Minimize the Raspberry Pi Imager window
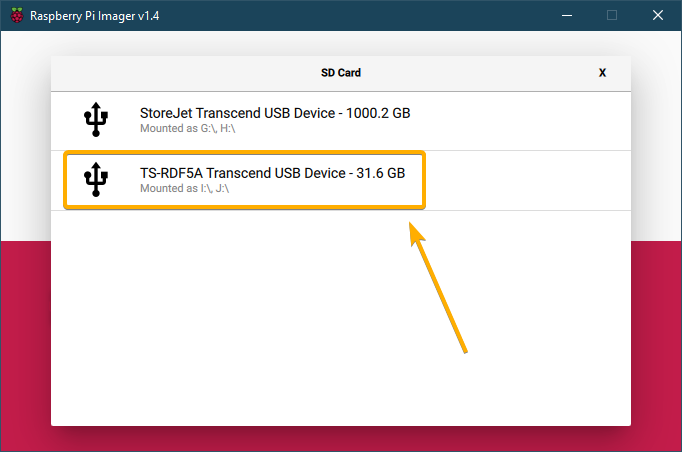Viewport: 682px width, 452px height. 565,15
